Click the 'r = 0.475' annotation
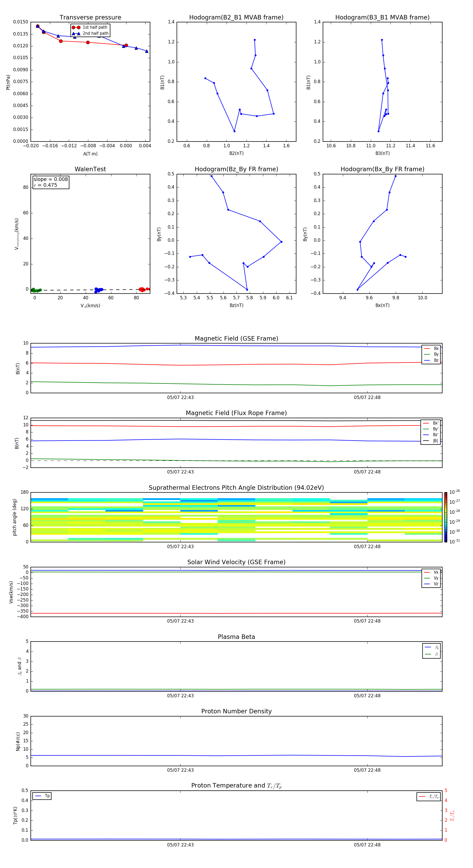This screenshot has width=473, height=868. click(x=45, y=185)
